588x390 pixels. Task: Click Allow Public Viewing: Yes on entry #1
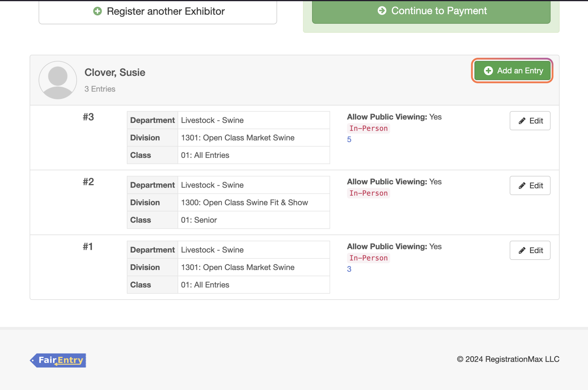394,247
